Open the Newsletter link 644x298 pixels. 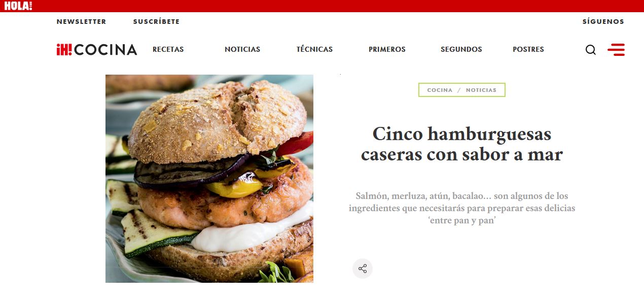pyautogui.click(x=81, y=22)
